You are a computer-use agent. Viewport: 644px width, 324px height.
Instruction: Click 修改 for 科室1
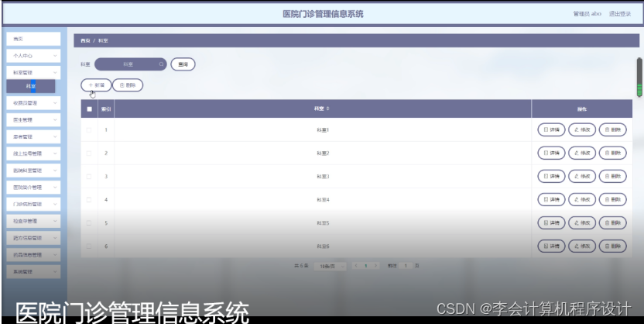[x=582, y=129]
